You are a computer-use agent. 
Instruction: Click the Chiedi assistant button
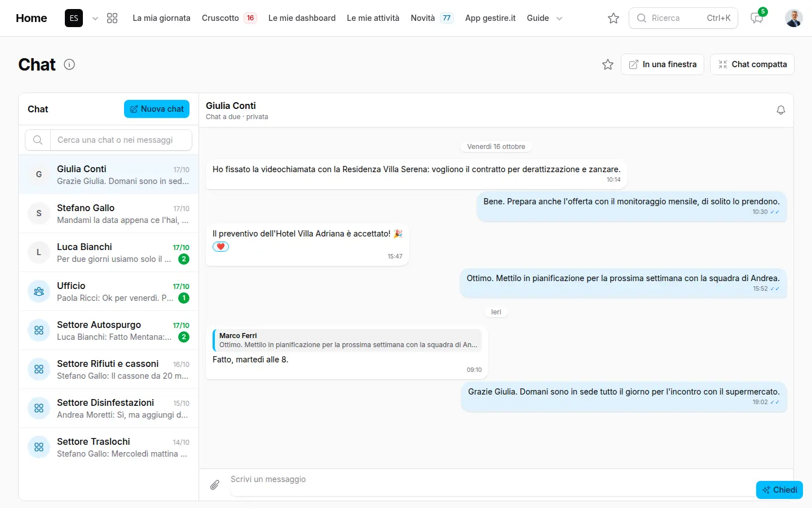[x=779, y=490]
